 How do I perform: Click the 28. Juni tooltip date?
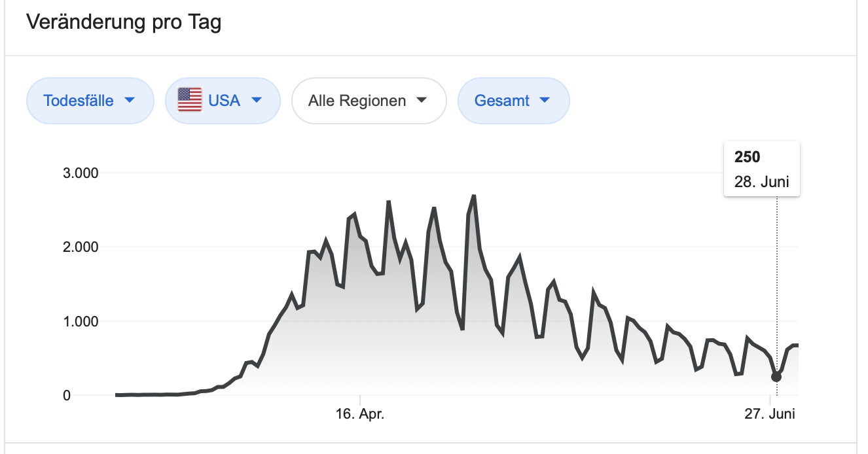click(761, 181)
